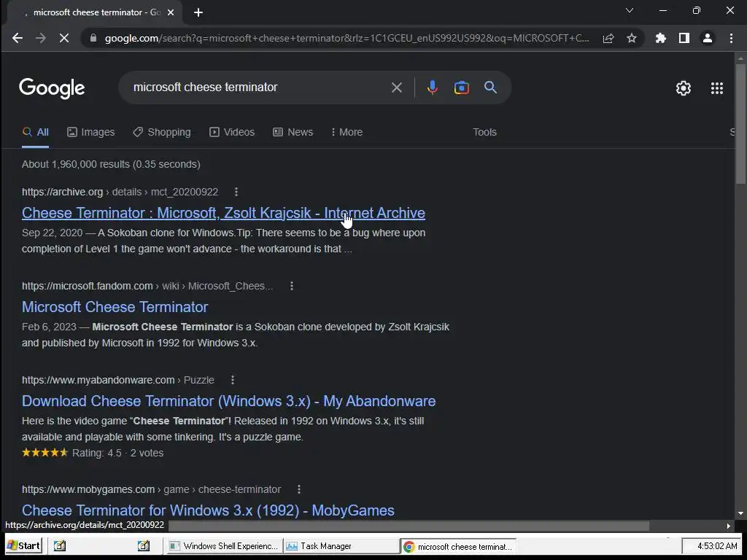
Task: Go back to the previous page
Action: (18, 38)
